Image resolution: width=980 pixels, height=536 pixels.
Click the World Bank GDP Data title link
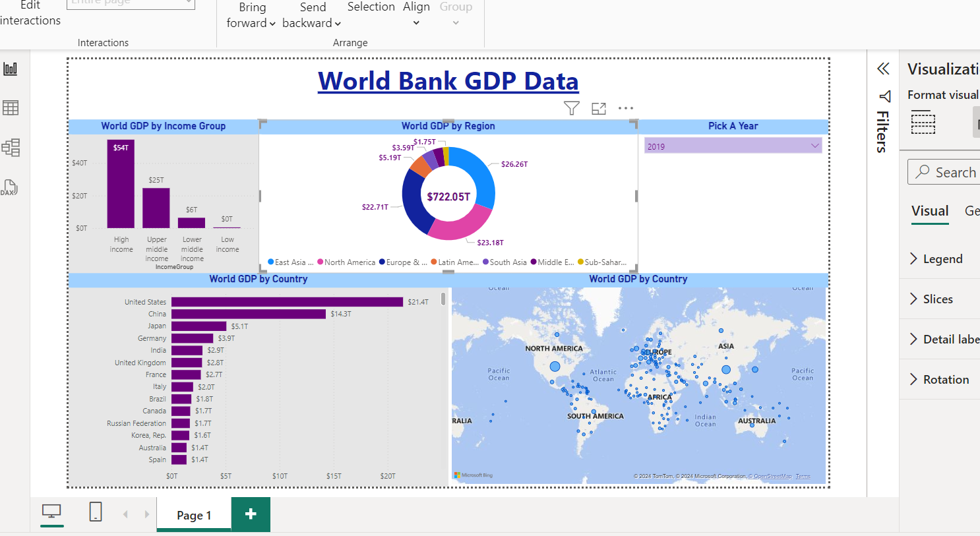tap(448, 81)
